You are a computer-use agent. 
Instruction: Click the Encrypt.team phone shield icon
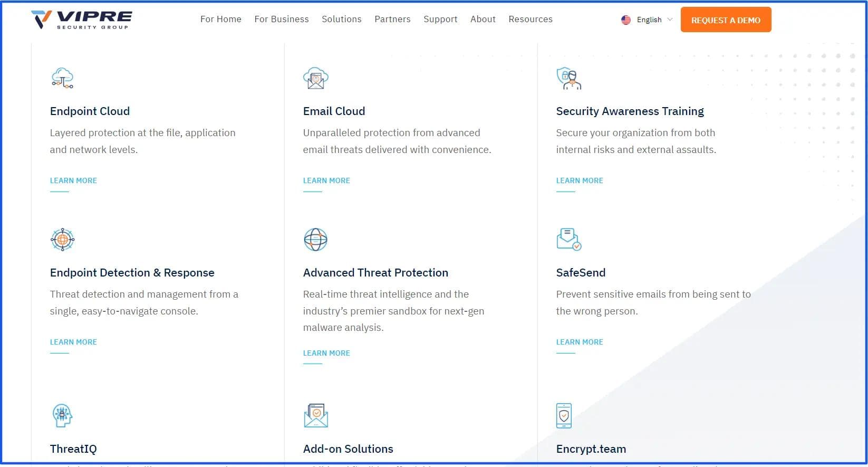pos(564,415)
